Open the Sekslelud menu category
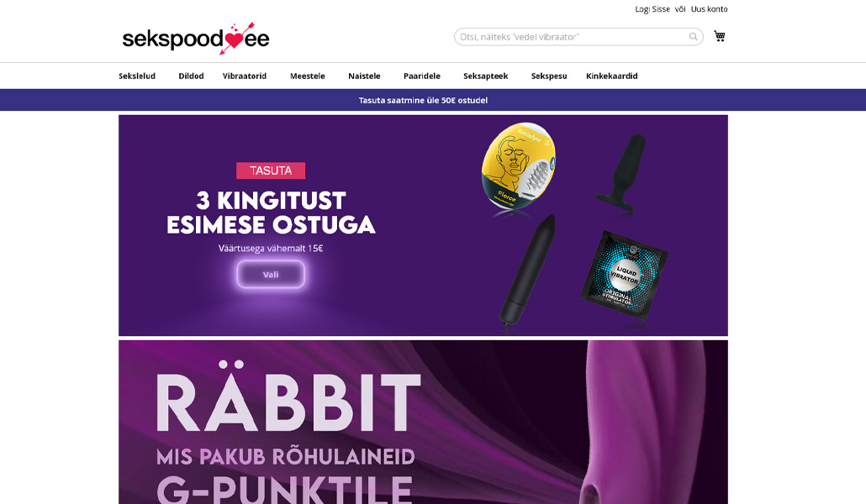The height and width of the screenshot is (504, 866). 137,76
